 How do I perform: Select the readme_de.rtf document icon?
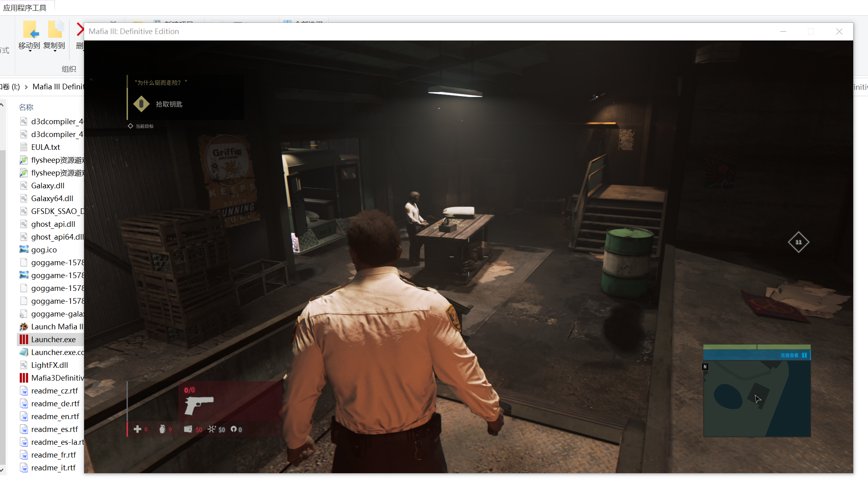[x=24, y=403]
